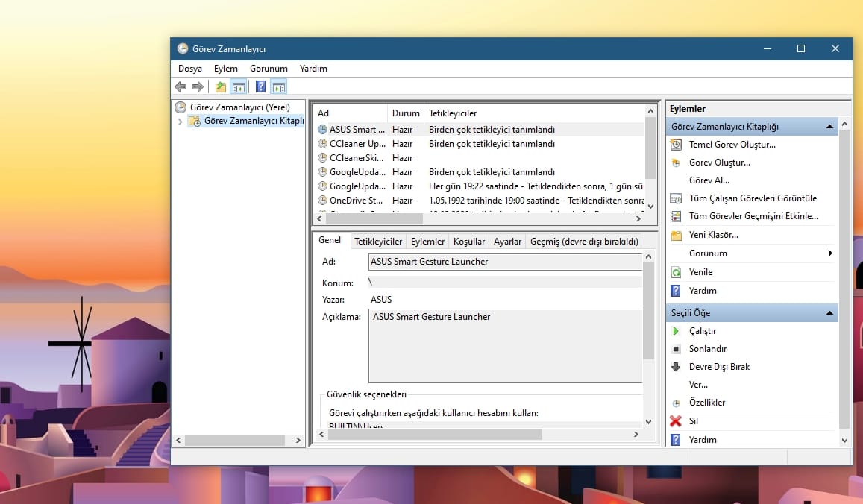Screen dimensions: 863x504
Task: Click the red Sil delete icon
Action: [676, 421]
